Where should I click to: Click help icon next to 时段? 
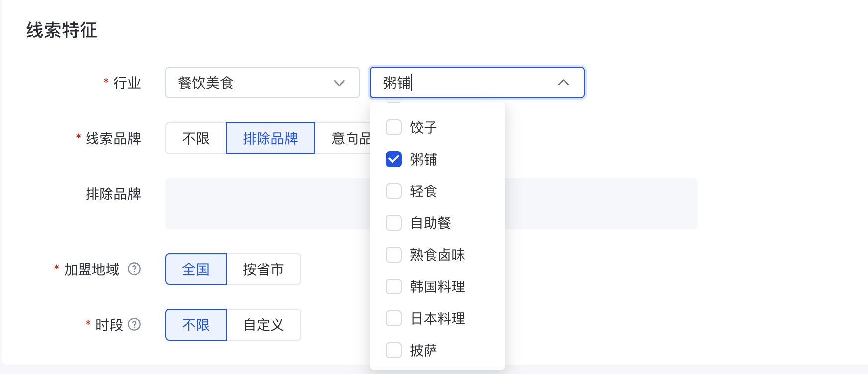(134, 324)
